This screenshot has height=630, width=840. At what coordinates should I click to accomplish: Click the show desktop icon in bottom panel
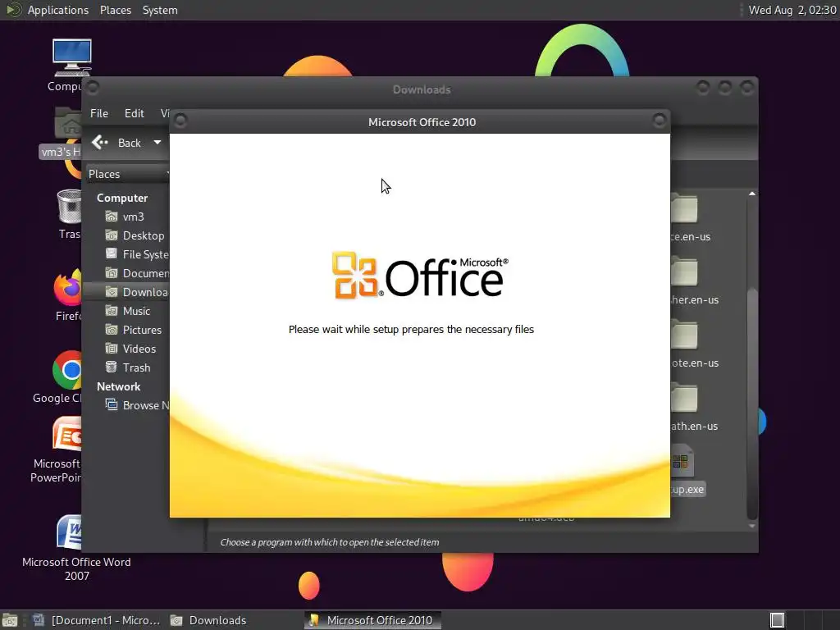[x=10, y=620]
